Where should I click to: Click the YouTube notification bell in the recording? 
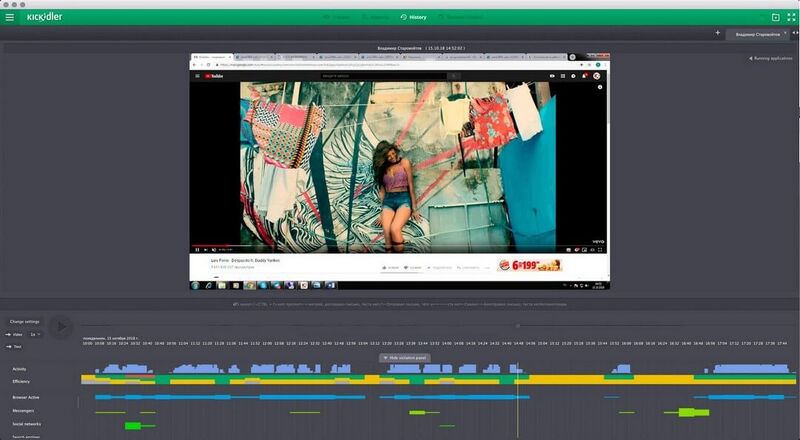[584, 76]
